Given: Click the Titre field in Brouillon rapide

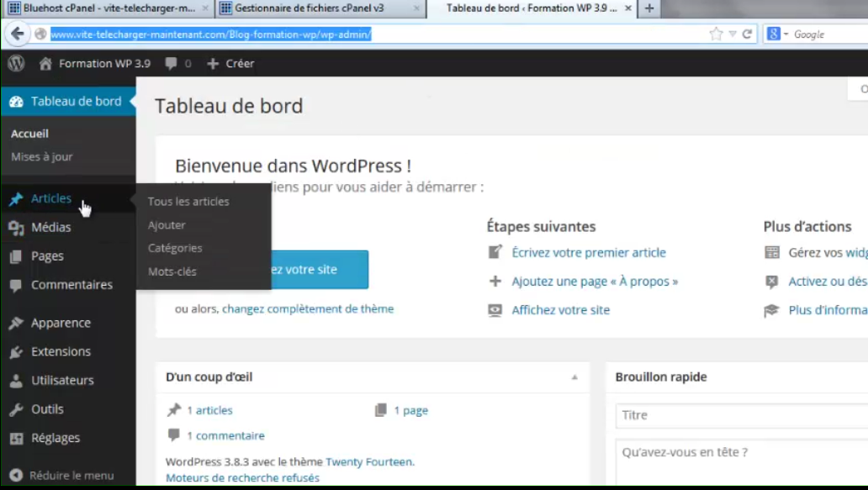Looking at the screenshot, I should click(x=742, y=415).
